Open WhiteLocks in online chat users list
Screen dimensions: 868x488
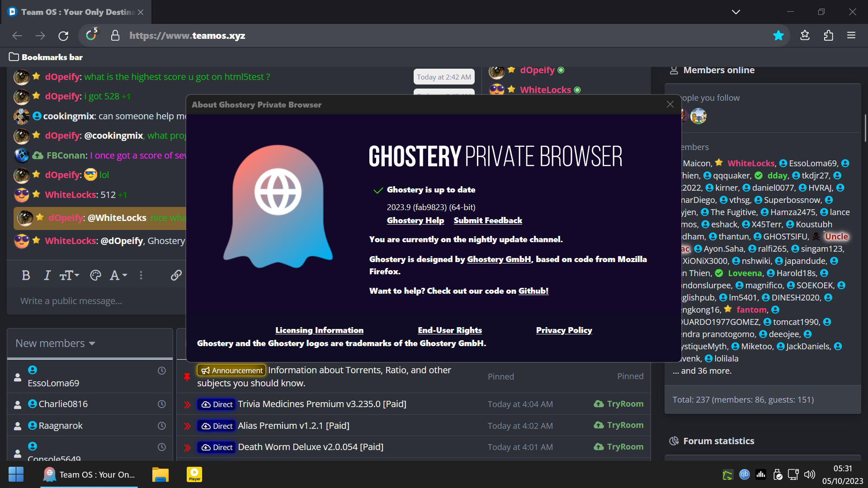click(x=545, y=90)
